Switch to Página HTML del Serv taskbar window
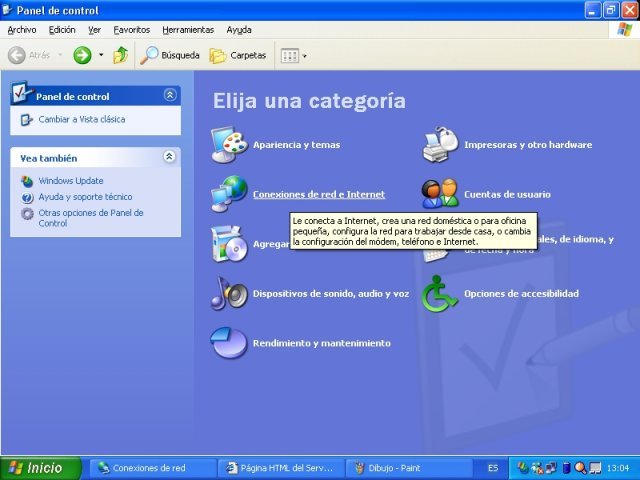The image size is (640, 480). coord(281,468)
